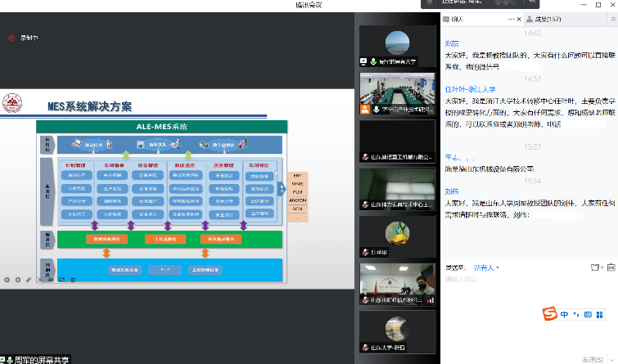This screenshot has height=364, width=618.
Task: Expand send button options arrow
Action: (x=612, y=358)
